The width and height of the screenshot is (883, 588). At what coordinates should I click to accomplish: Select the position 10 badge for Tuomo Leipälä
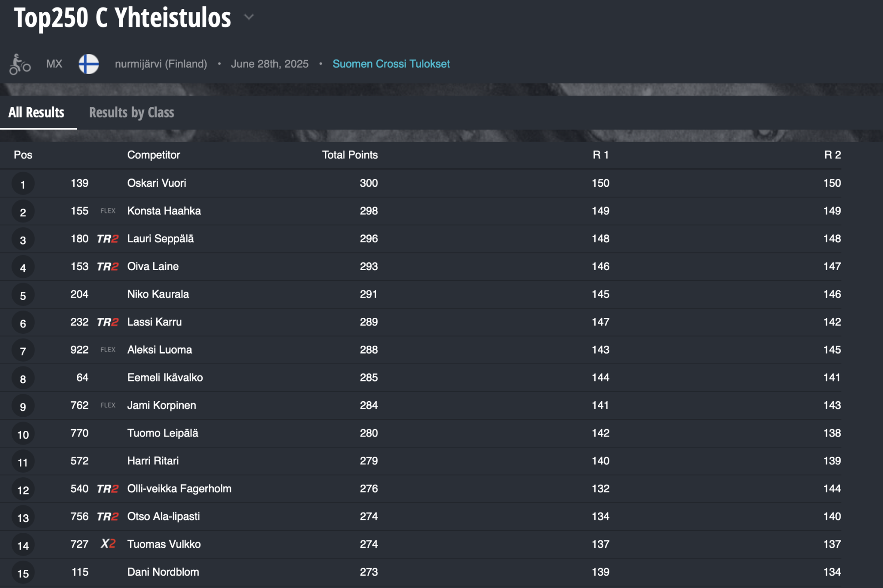[x=23, y=434]
